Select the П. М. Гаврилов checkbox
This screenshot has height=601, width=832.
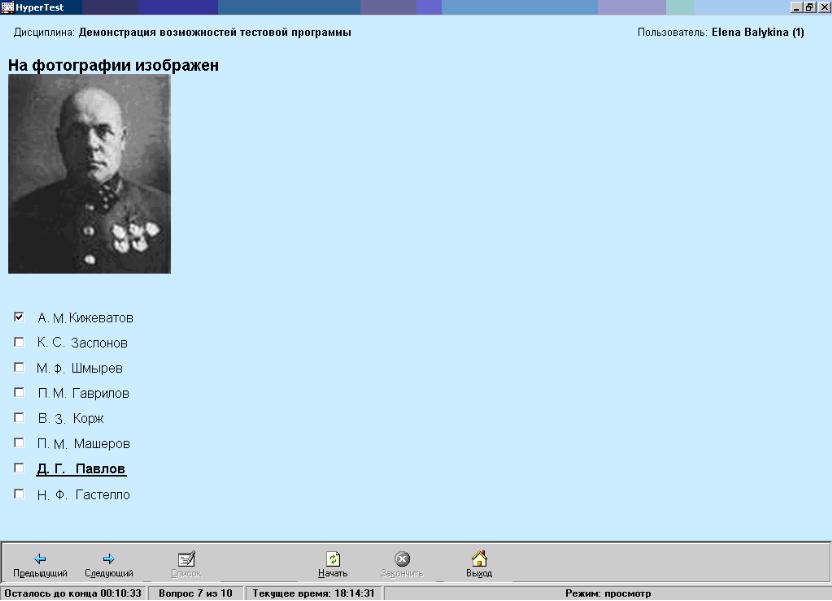(x=19, y=392)
